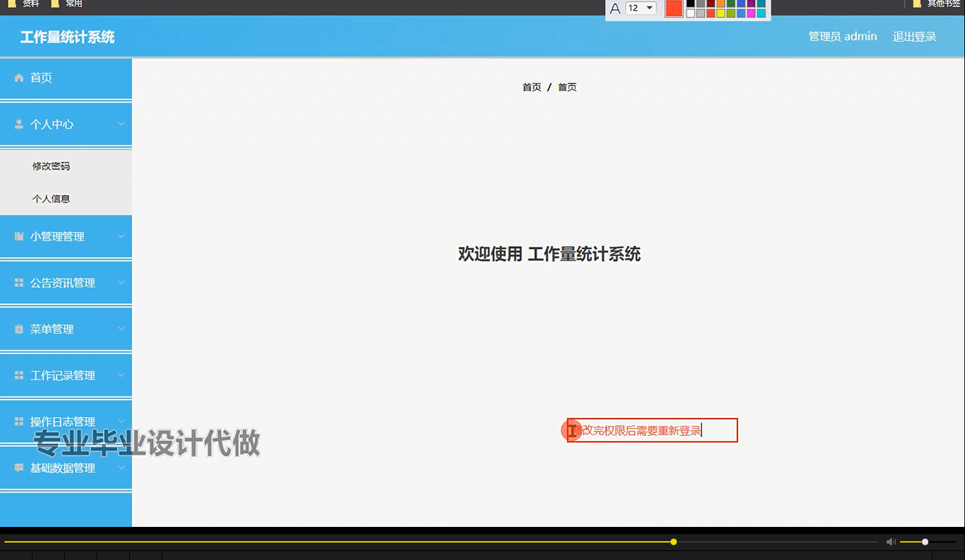Click the chat icon on 基础数据管理
Image resolution: width=965 pixels, height=560 pixels.
pos(18,467)
